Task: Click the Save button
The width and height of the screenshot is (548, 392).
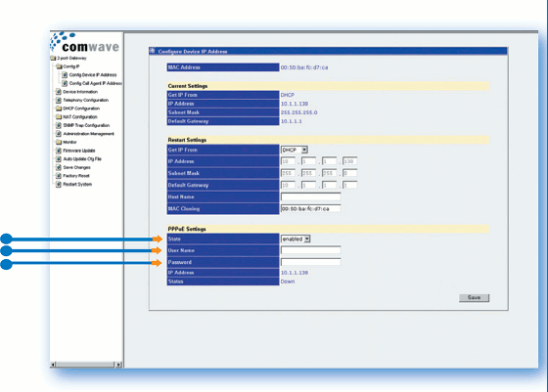Action: pos(474,298)
